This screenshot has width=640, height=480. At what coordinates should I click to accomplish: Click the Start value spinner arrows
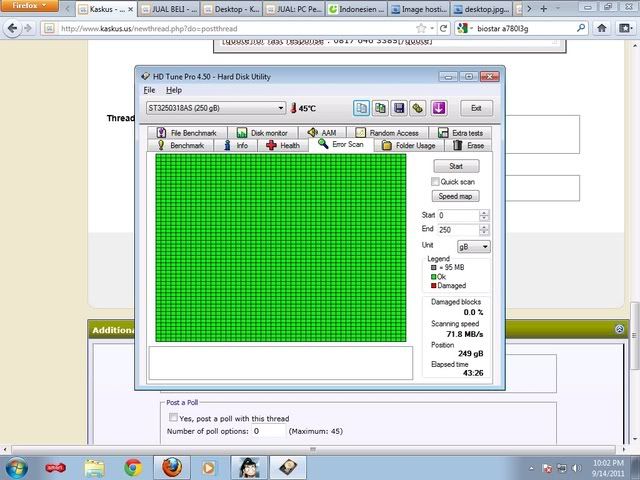pos(484,215)
